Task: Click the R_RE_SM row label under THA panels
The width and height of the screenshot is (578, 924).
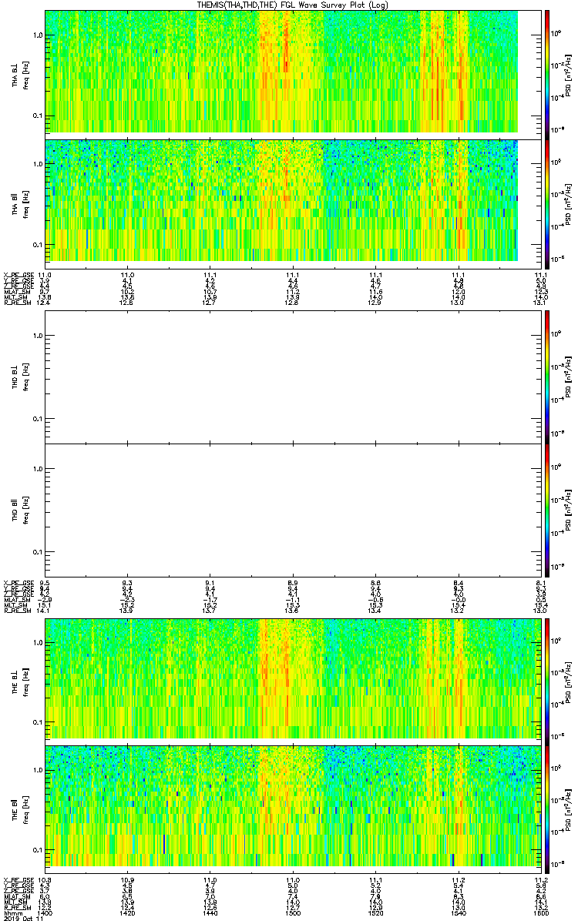Action: coord(16,302)
